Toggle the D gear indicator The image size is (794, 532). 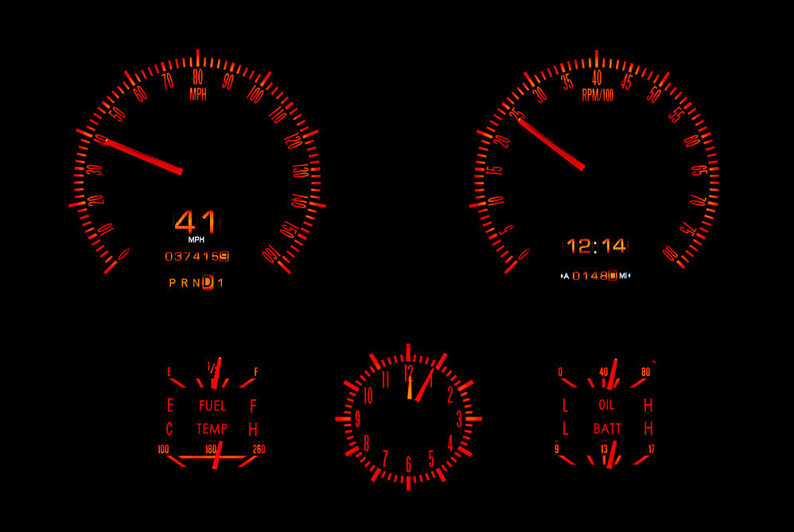click(206, 282)
